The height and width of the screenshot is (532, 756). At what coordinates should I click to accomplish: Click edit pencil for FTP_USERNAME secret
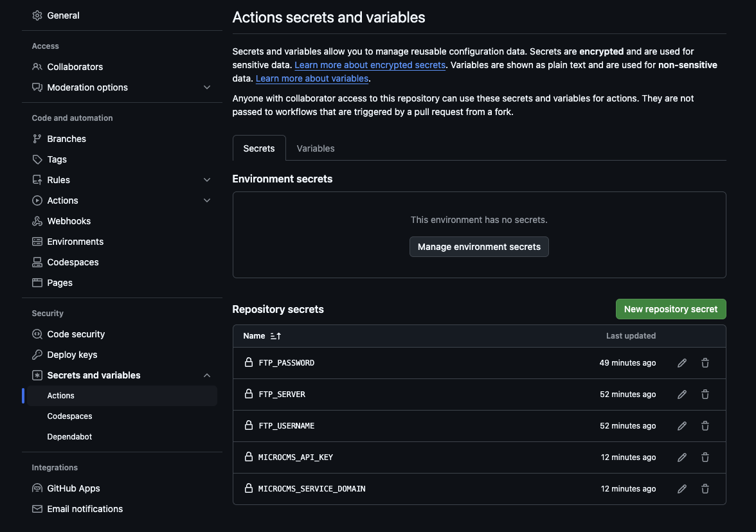click(x=682, y=426)
